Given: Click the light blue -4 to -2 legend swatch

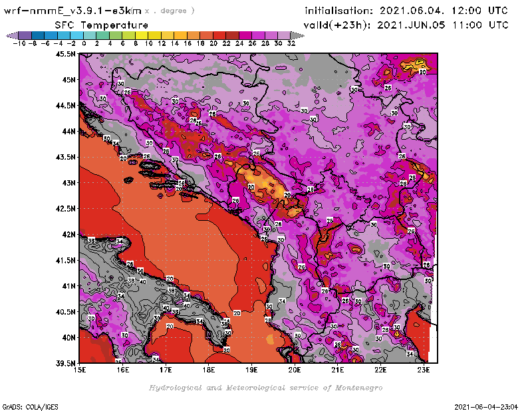Looking at the screenshot, I should click(64, 35).
